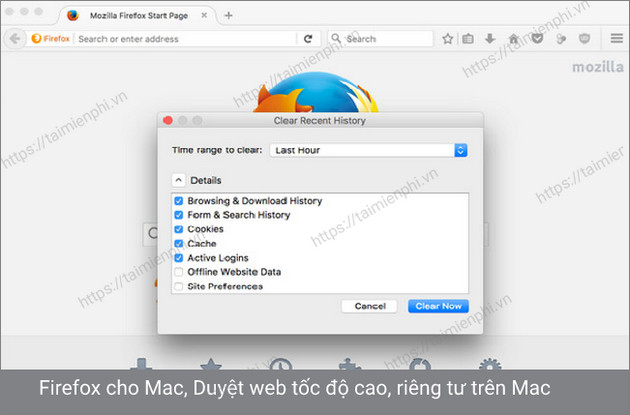Close the Mozilla Firefox Start Page tab
Viewport: 630px width, 415px height.
tap(204, 15)
